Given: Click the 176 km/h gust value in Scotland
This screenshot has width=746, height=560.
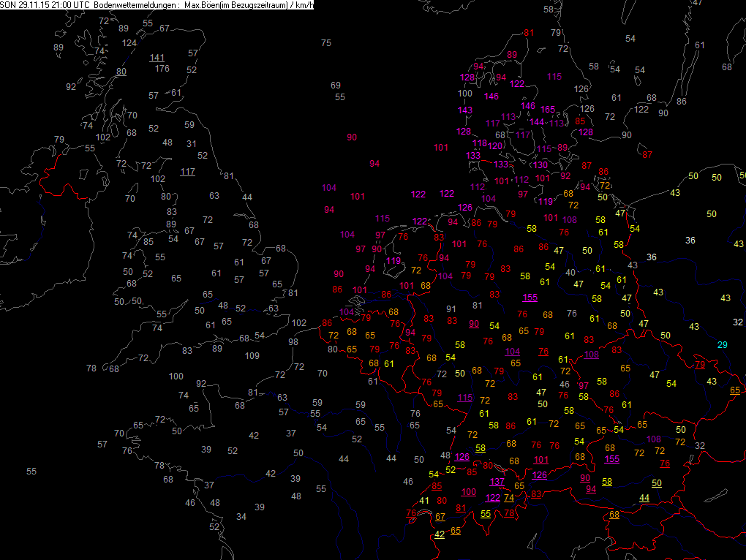Looking at the screenshot, I should [x=162, y=69].
